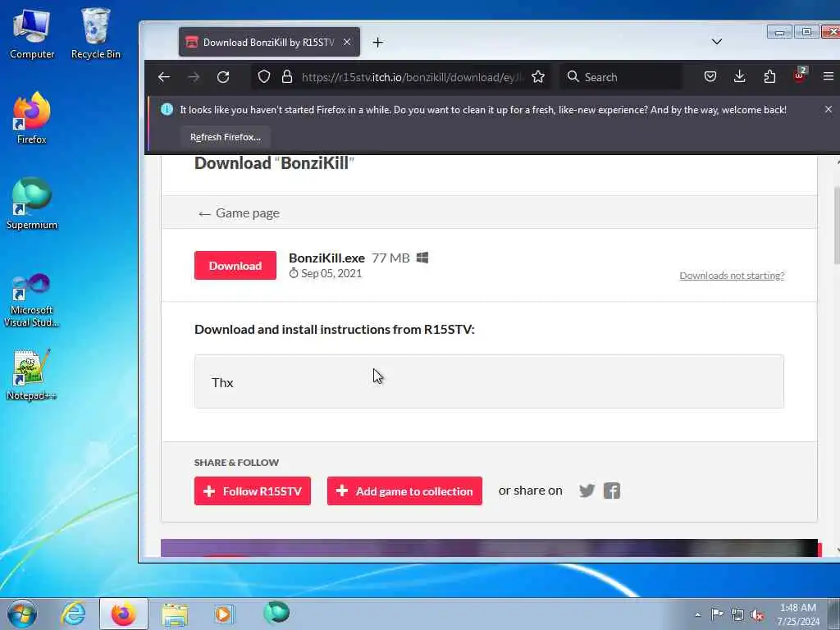The image size is (840, 630).
Task: Open Windows Explorer folder in taskbar
Action: click(x=175, y=614)
